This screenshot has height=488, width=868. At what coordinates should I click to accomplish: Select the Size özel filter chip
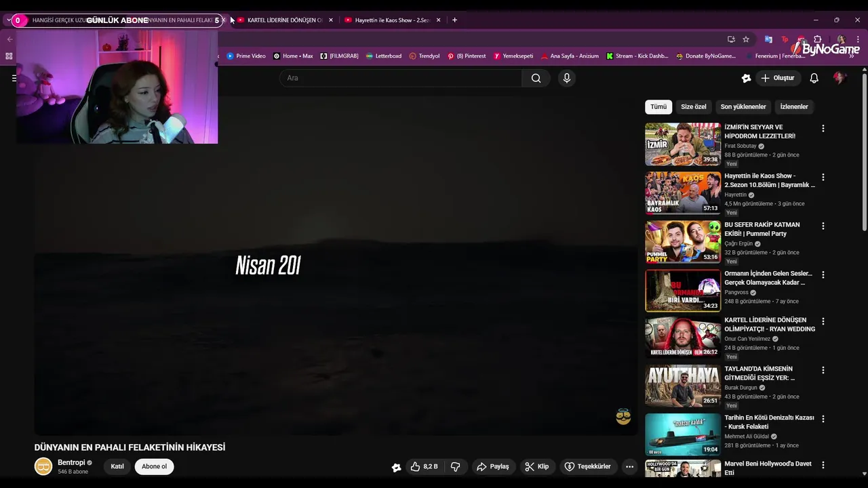click(x=693, y=106)
